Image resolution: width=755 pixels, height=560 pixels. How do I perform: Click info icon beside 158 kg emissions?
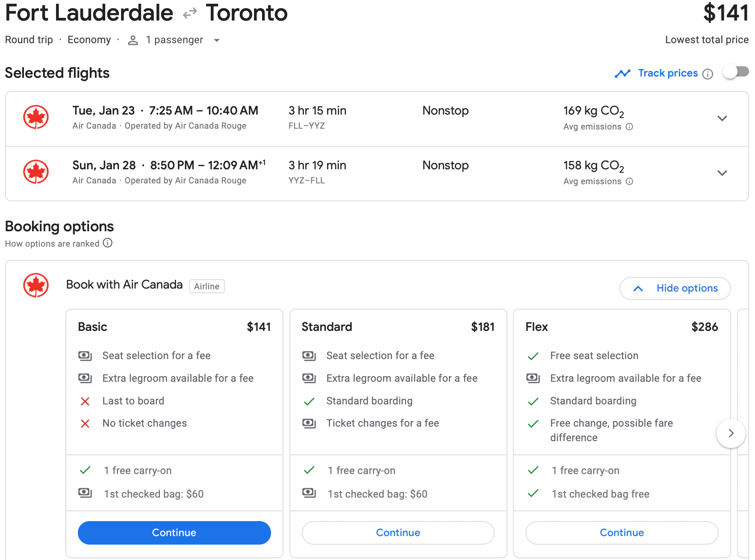coord(629,181)
